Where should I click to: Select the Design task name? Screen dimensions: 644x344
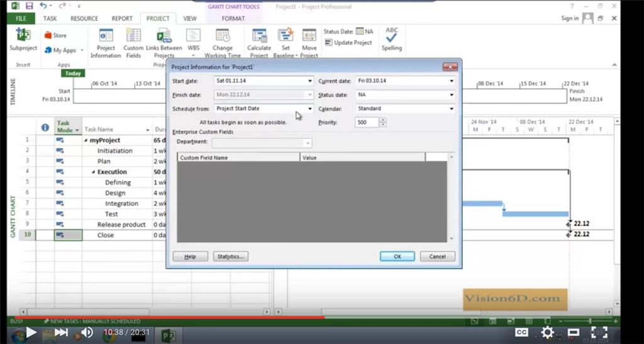pyautogui.click(x=115, y=193)
